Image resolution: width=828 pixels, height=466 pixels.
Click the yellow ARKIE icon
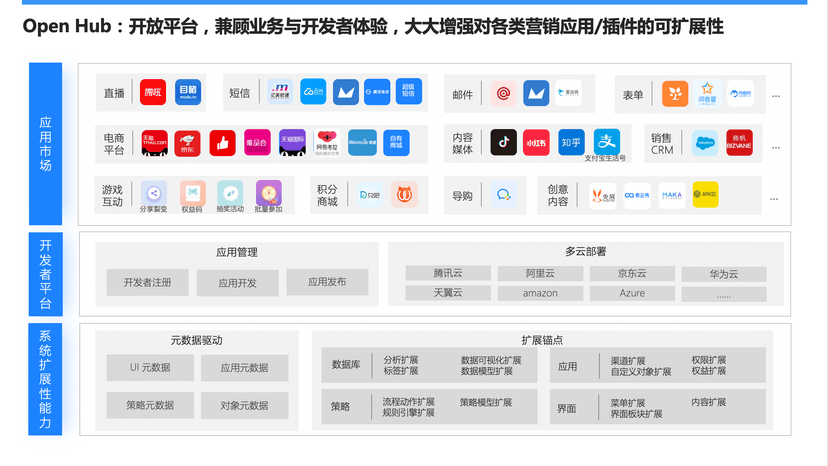[x=705, y=194]
